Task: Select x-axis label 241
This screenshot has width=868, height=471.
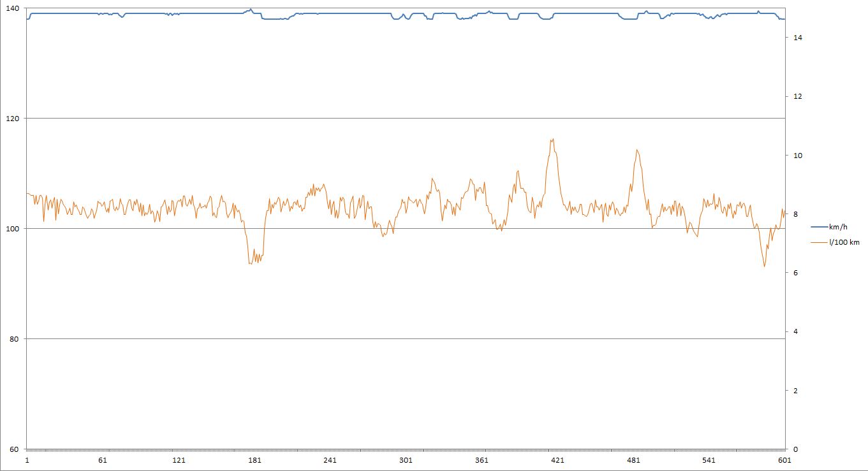Action: 330,461
